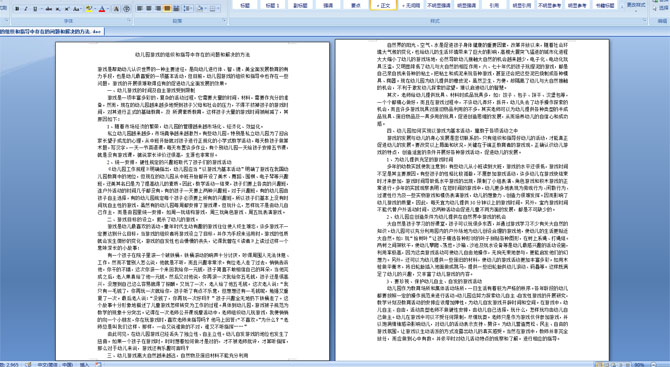Apply superscript formatting
The width and height of the screenshot is (670, 367).
[67, 9]
